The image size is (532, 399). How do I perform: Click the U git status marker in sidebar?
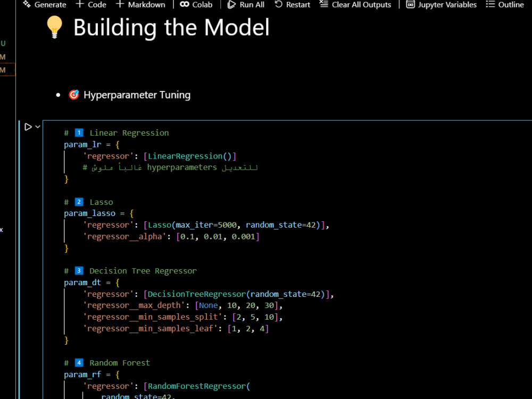(3, 44)
